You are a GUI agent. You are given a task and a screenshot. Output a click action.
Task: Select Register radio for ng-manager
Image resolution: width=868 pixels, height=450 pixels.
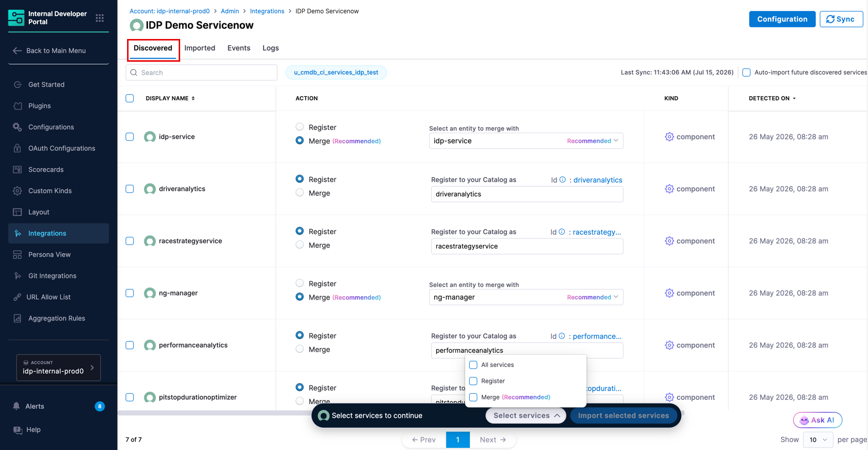(300, 283)
